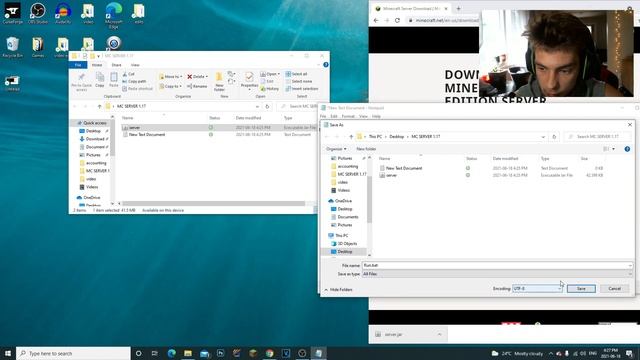
Task: Click Chrome back navigation arrow
Action: click(x=376, y=20)
